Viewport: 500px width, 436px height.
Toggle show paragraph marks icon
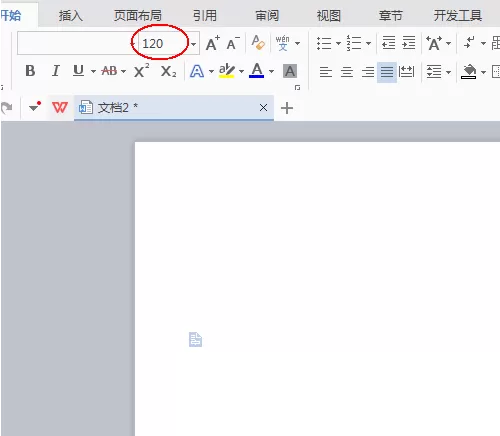pos(469,43)
